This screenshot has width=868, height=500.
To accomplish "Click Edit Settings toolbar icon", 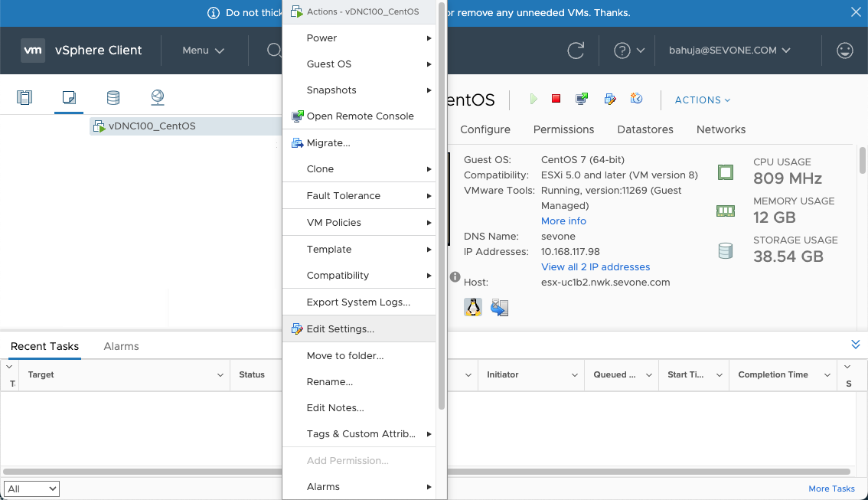I will [610, 99].
